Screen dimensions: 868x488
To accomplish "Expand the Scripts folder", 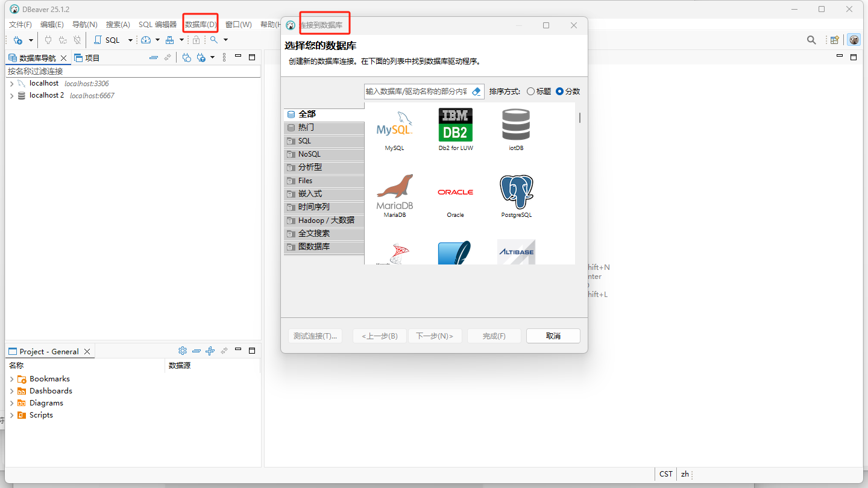I will click(x=12, y=415).
